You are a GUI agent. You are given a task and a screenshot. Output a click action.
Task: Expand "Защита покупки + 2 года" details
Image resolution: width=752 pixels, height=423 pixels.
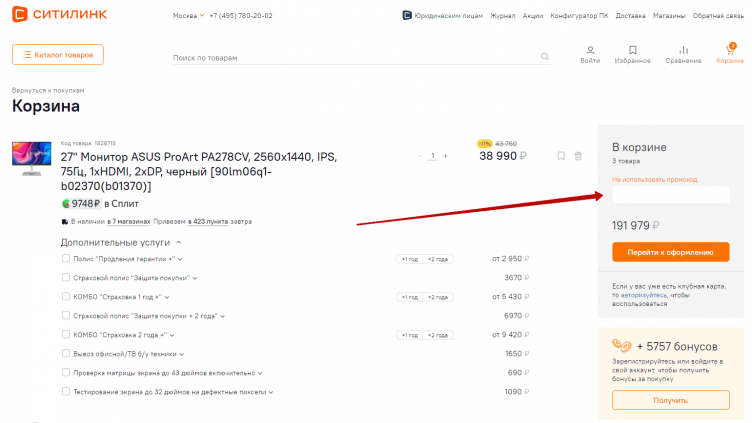click(x=223, y=316)
